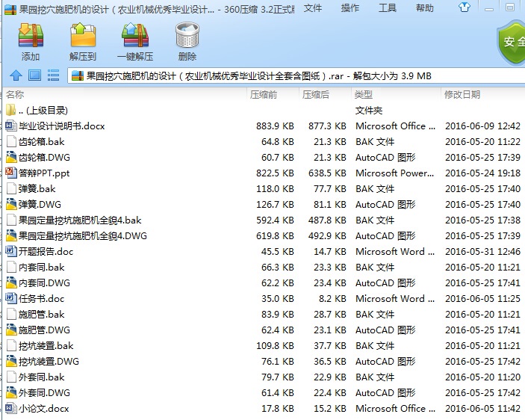
Task: Switch to large icon view
Action: 34,75
